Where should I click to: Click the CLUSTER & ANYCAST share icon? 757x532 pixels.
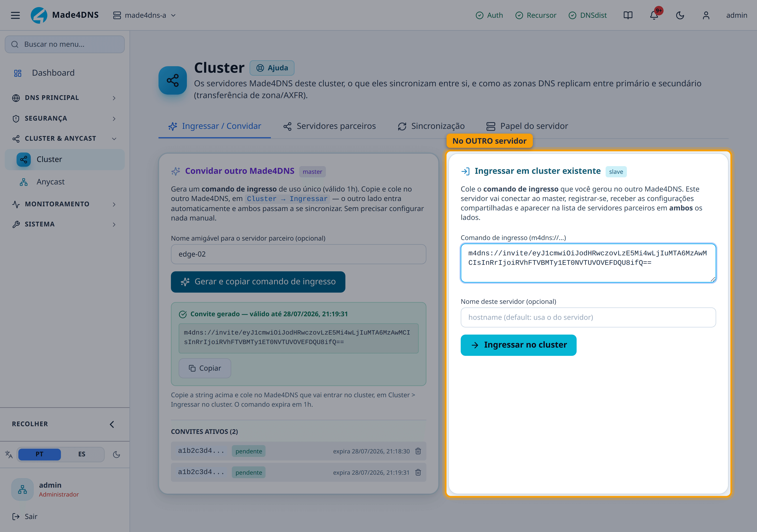pyautogui.click(x=16, y=139)
